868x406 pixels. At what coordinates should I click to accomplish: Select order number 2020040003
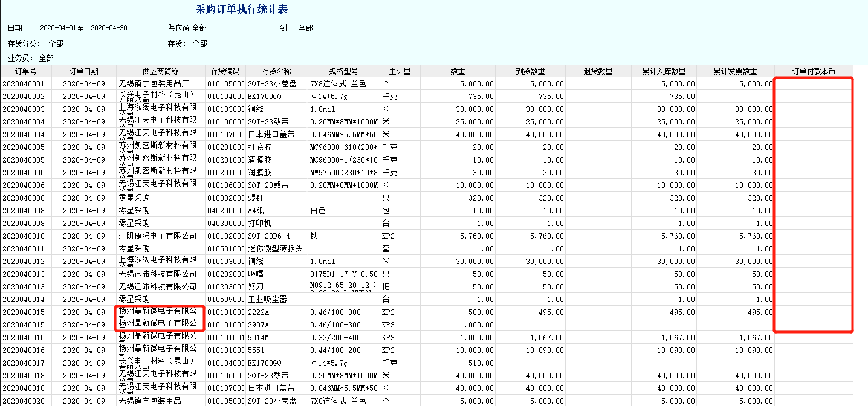click(24, 109)
